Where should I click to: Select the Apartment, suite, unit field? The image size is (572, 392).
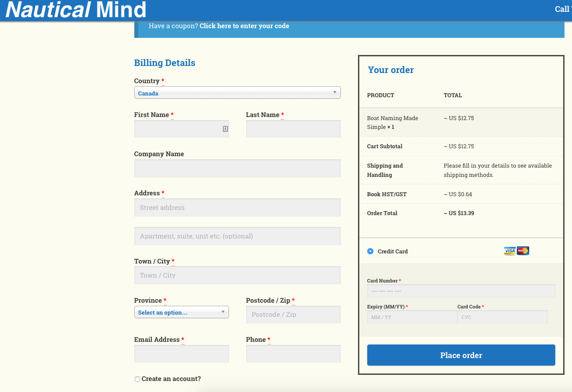pyautogui.click(x=237, y=236)
